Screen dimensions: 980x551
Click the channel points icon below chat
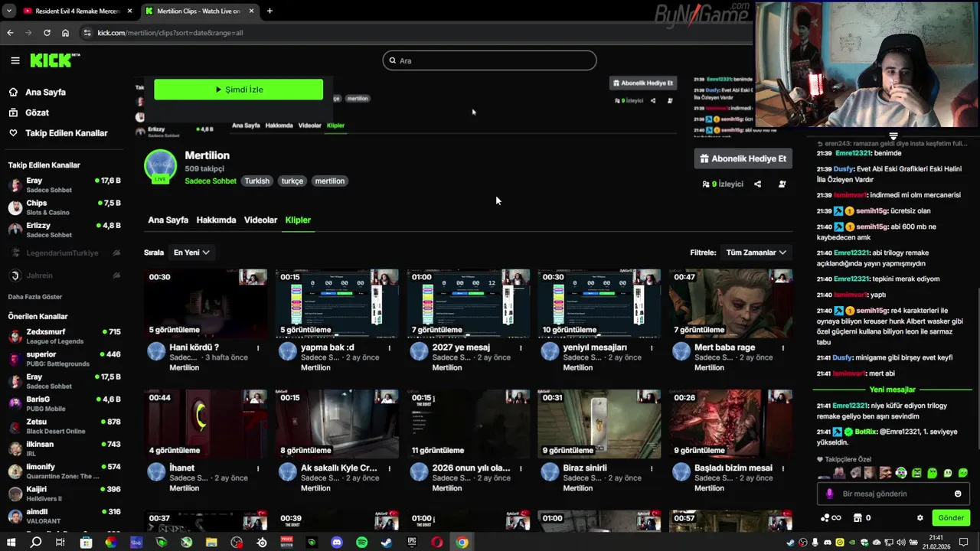tap(830, 518)
